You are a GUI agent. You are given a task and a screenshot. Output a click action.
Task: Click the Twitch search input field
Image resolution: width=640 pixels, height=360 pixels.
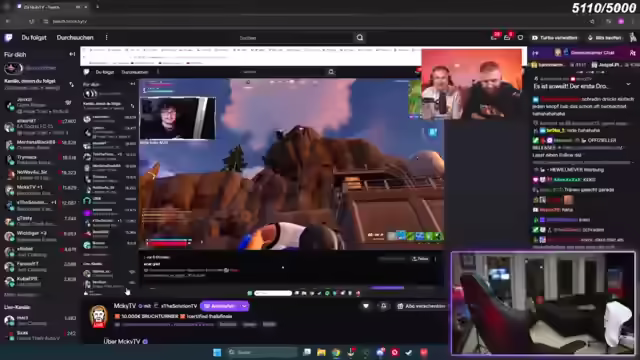tap(296, 38)
